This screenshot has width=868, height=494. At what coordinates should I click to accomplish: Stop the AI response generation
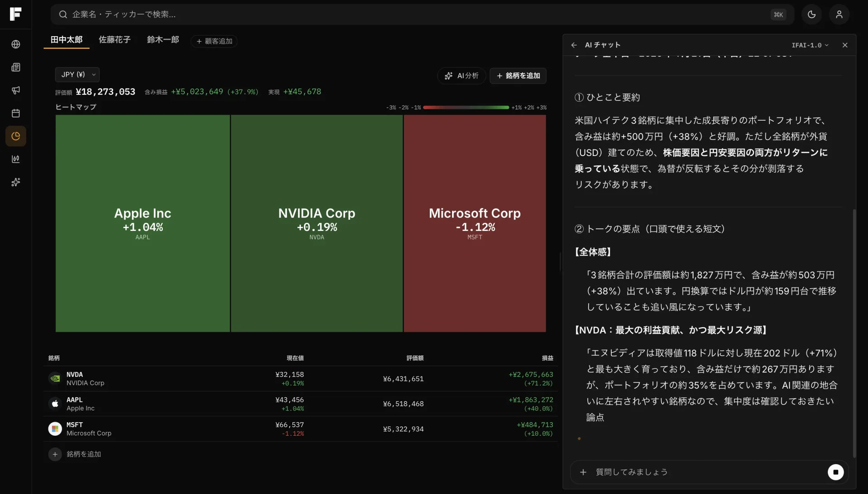835,472
